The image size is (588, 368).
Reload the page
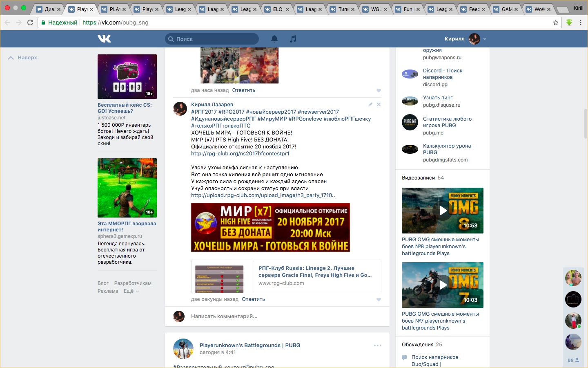30,22
